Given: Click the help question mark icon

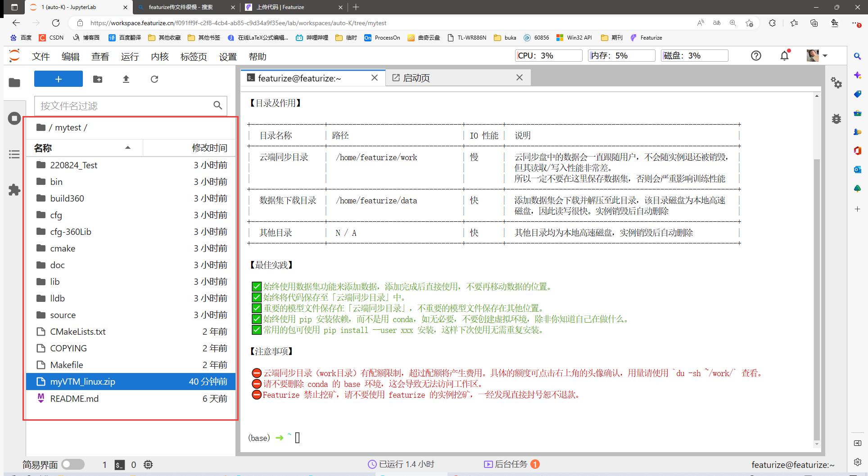Looking at the screenshot, I should pos(756,56).
